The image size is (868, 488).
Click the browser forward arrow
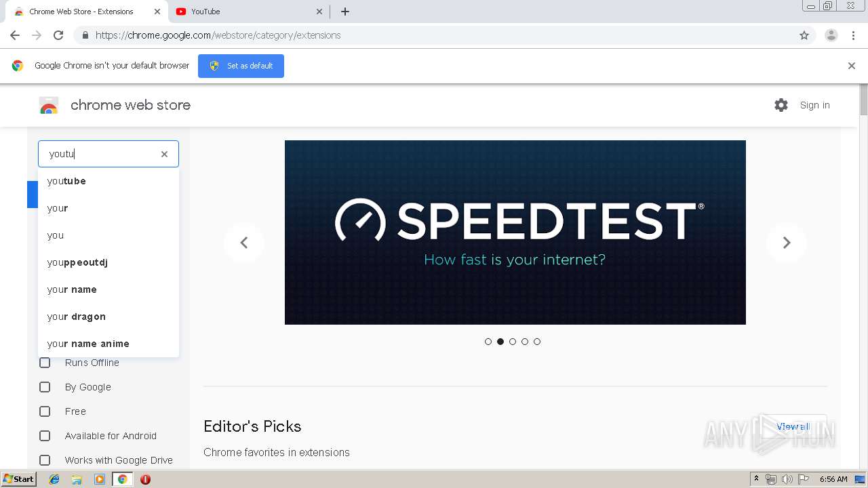click(x=37, y=35)
